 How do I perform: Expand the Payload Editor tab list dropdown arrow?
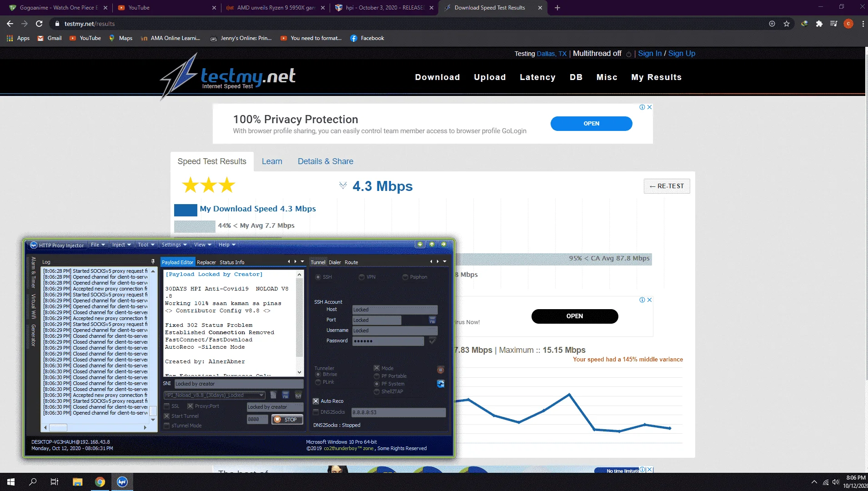coord(302,261)
